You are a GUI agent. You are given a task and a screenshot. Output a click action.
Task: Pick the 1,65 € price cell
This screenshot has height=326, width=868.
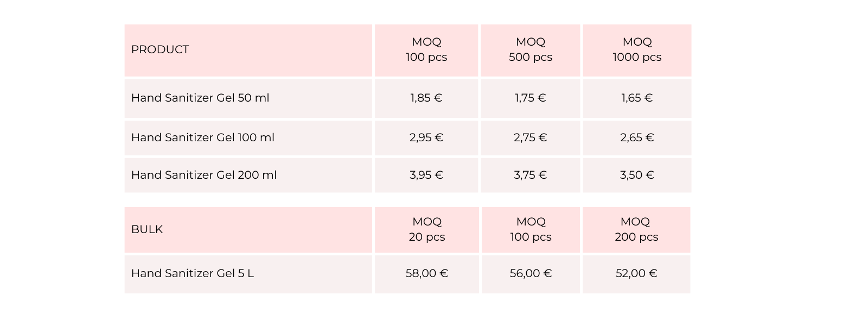637,98
